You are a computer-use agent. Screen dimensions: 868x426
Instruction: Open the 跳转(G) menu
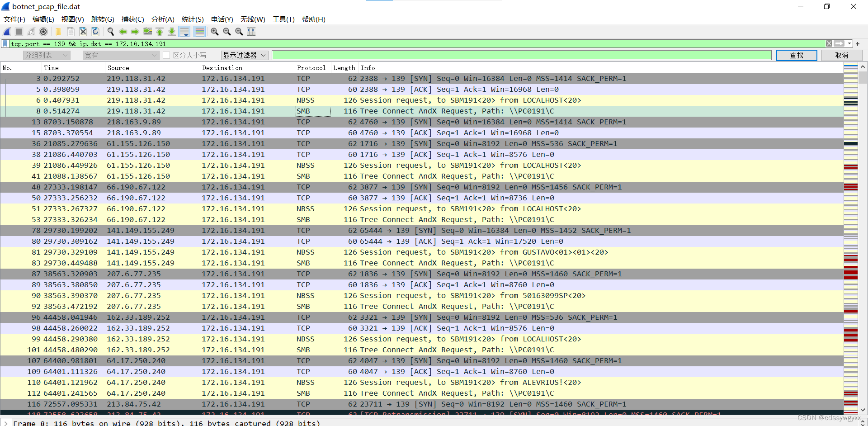point(103,19)
